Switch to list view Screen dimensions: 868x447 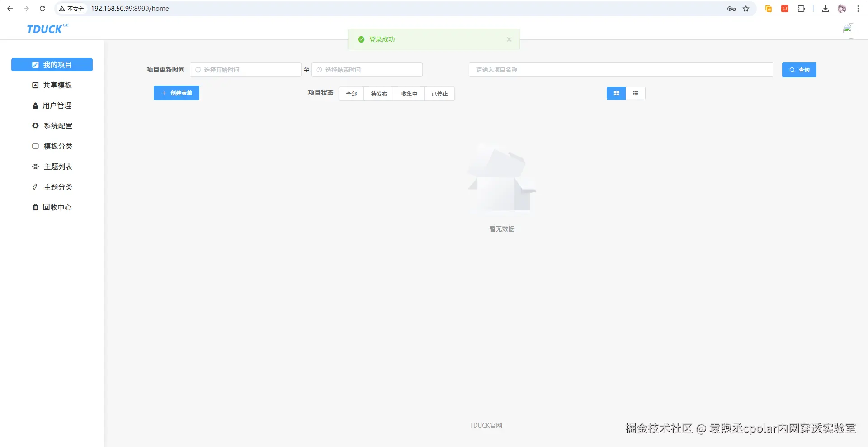point(636,93)
